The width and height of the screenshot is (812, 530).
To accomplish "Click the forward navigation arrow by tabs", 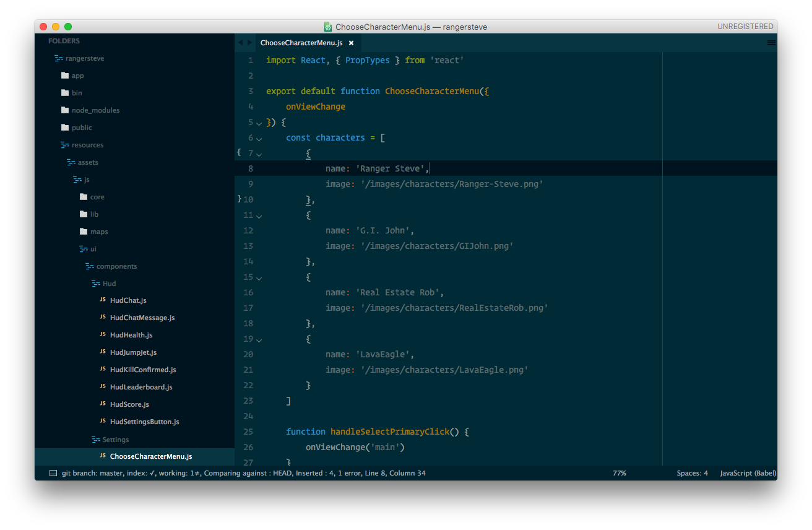I will click(249, 43).
